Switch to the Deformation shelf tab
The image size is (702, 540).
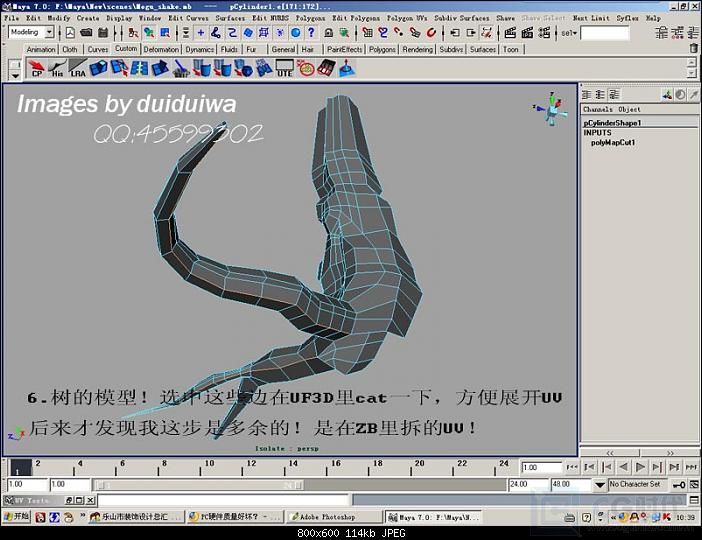coord(161,49)
